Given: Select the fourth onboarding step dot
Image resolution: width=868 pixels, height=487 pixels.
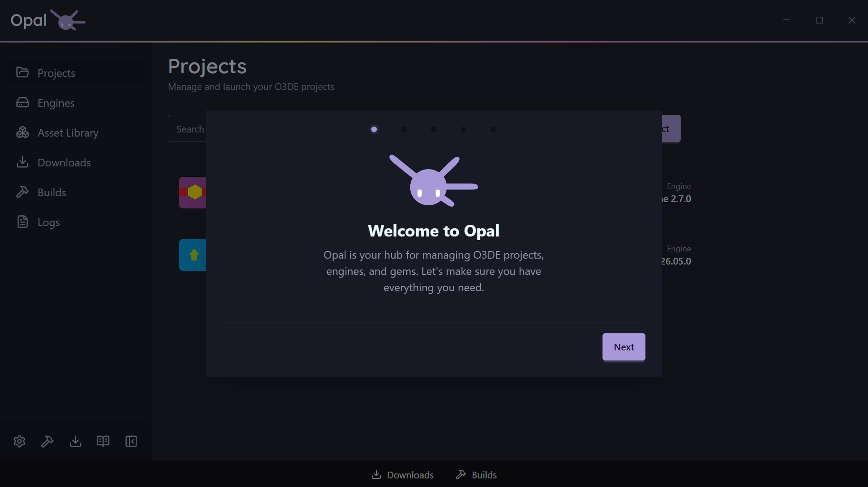Looking at the screenshot, I should (464, 129).
